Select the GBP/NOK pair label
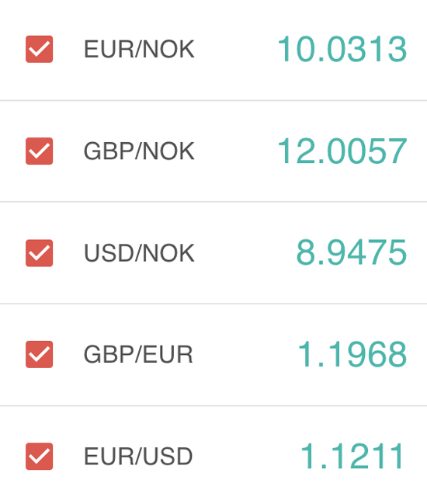Viewport: 427px width, 504px height. point(139,151)
